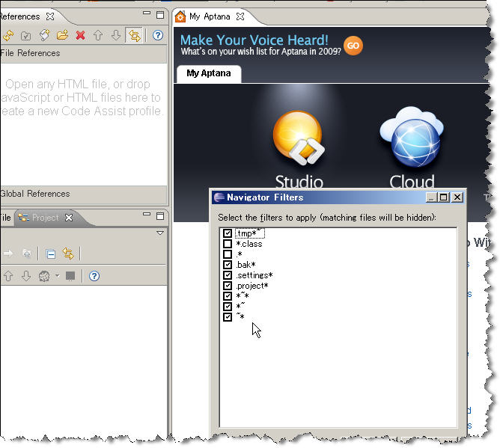
Task: Uncheck the .project* filter checkbox
Action: tap(228, 286)
